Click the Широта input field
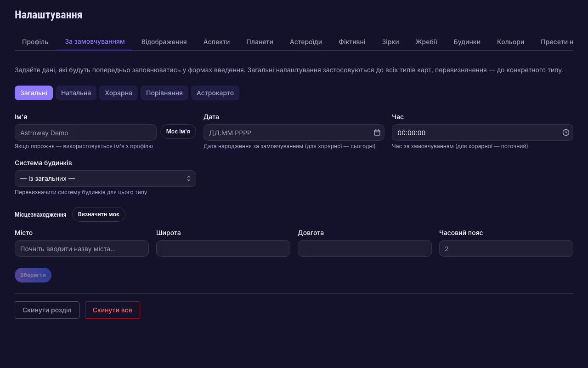This screenshot has width=588, height=368. point(223,248)
